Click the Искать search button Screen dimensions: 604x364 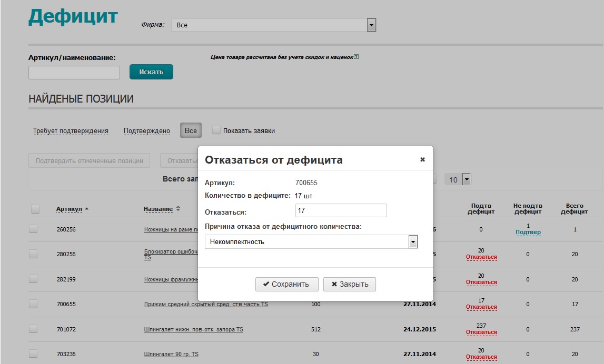click(151, 72)
